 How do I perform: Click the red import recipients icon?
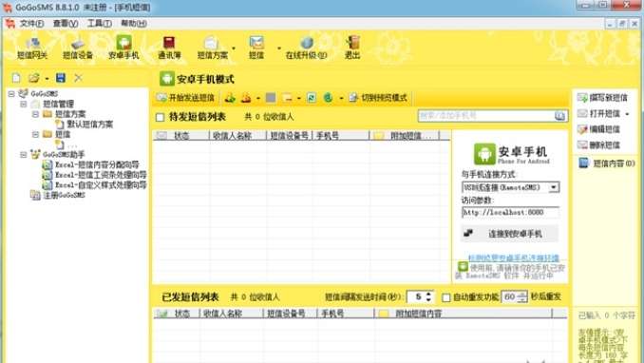pos(246,98)
